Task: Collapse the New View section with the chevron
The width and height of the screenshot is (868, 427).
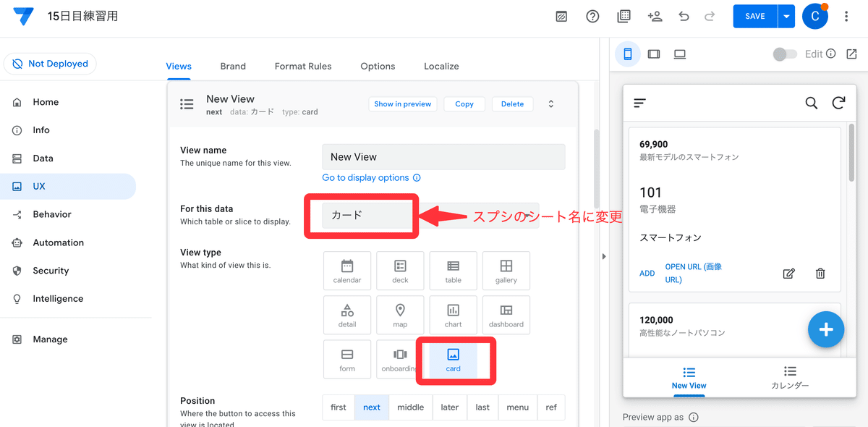Action: pyautogui.click(x=550, y=103)
